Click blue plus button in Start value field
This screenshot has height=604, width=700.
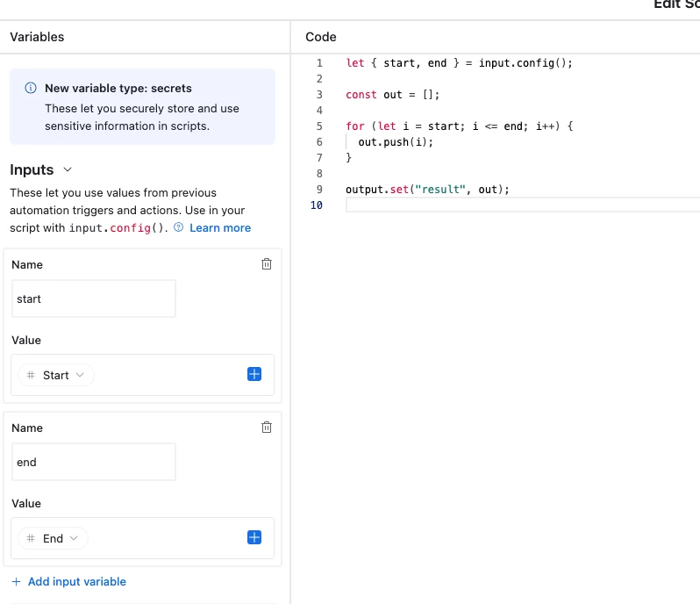click(x=254, y=374)
